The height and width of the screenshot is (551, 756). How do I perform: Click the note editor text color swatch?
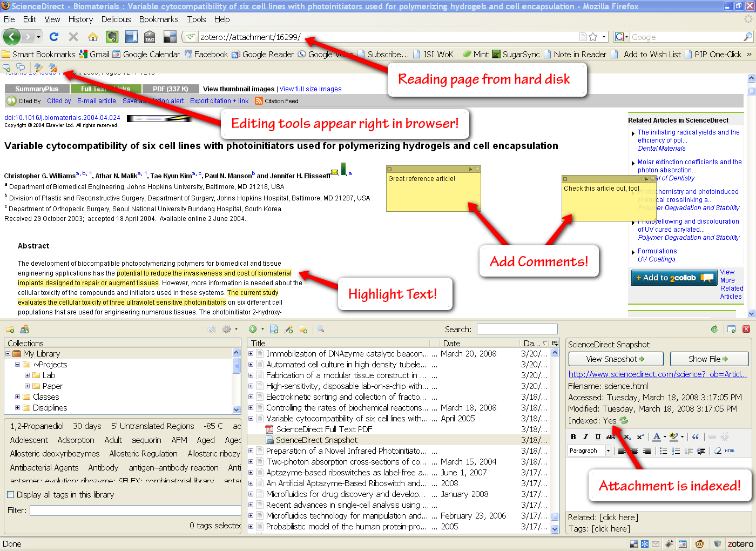656,436
